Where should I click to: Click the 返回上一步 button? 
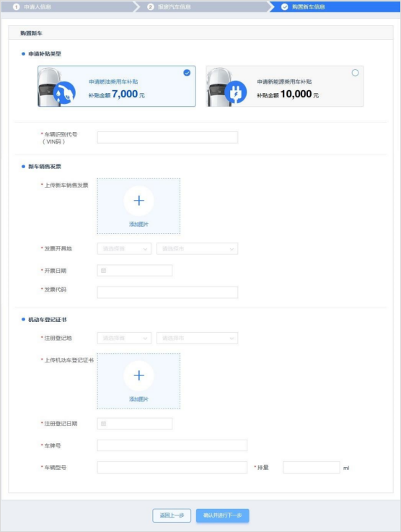172,515
